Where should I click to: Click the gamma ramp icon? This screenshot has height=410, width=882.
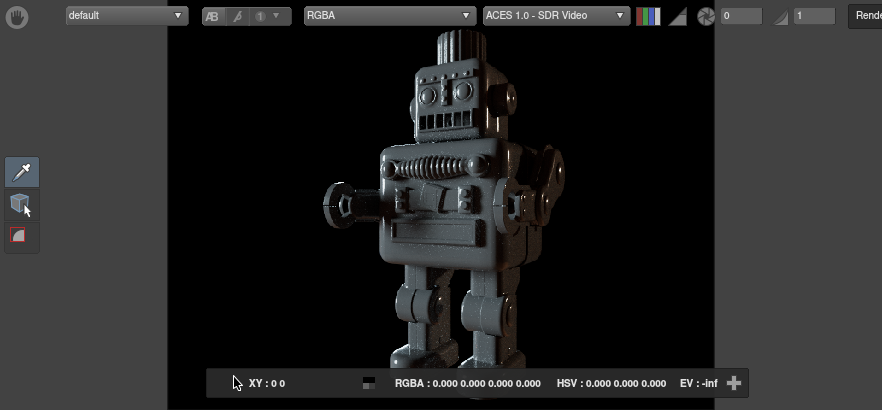(x=781, y=16)
